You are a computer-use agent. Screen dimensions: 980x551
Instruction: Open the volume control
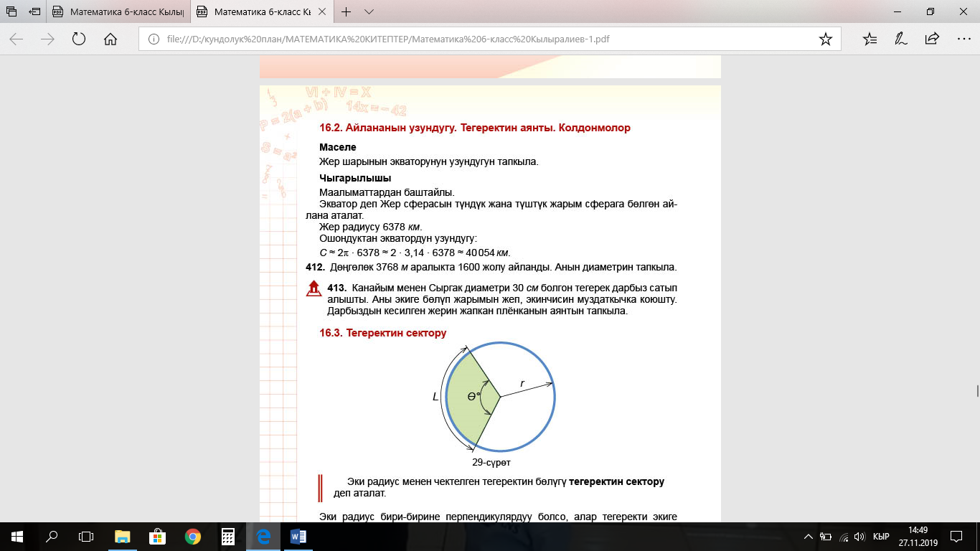[x=859, y=537]
